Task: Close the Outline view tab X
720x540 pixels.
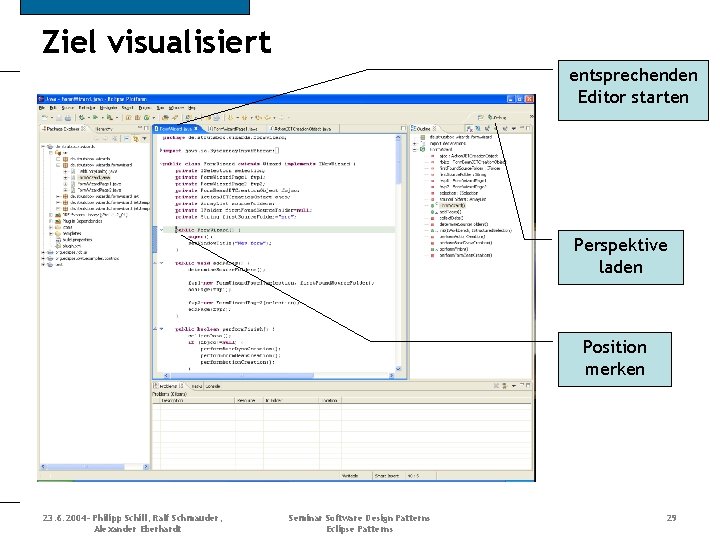Action: coord(434,129)
